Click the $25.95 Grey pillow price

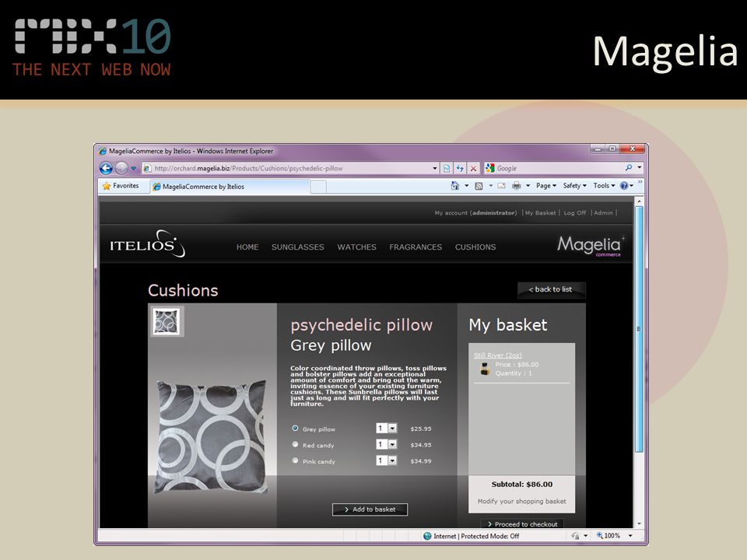(421, 429)
